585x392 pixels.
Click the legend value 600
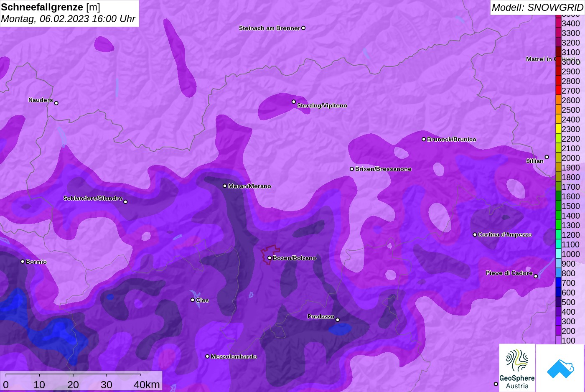(568, 293)
